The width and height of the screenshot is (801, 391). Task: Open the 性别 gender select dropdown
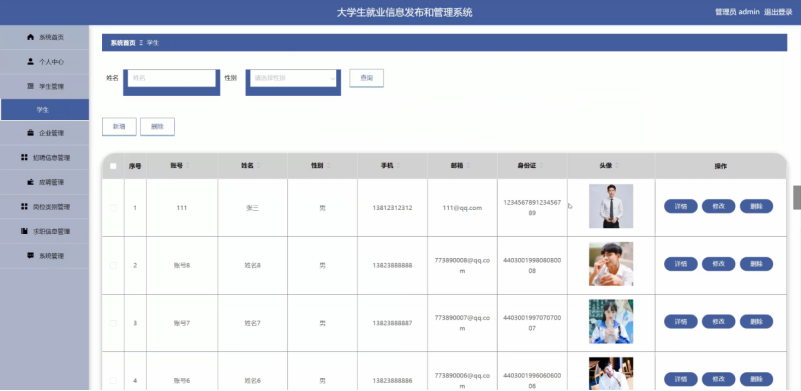tap(293, 78)
